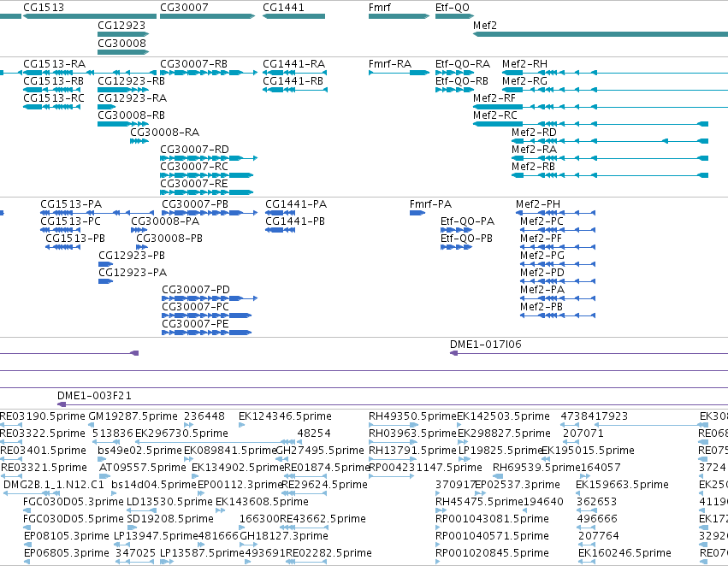Click transcript Mef2-RH
728x566 pixels.
524,63
